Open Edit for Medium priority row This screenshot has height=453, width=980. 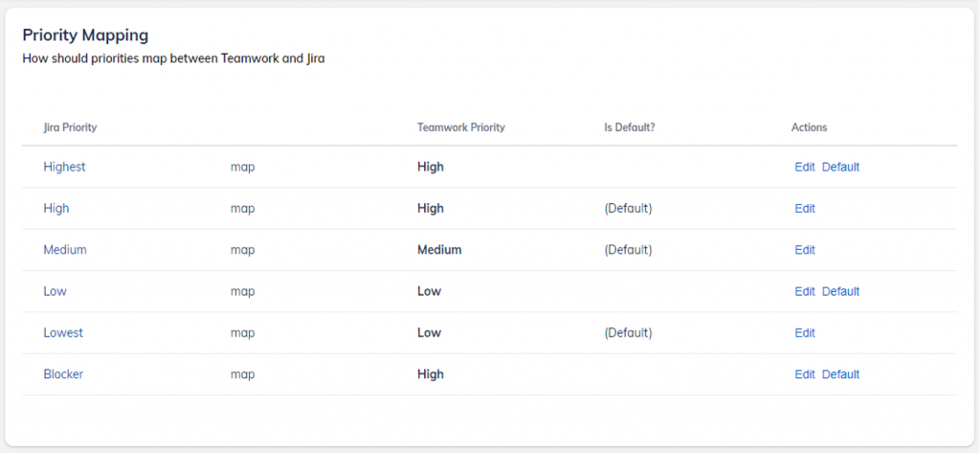pyautogui.click(x=805, y=250)
